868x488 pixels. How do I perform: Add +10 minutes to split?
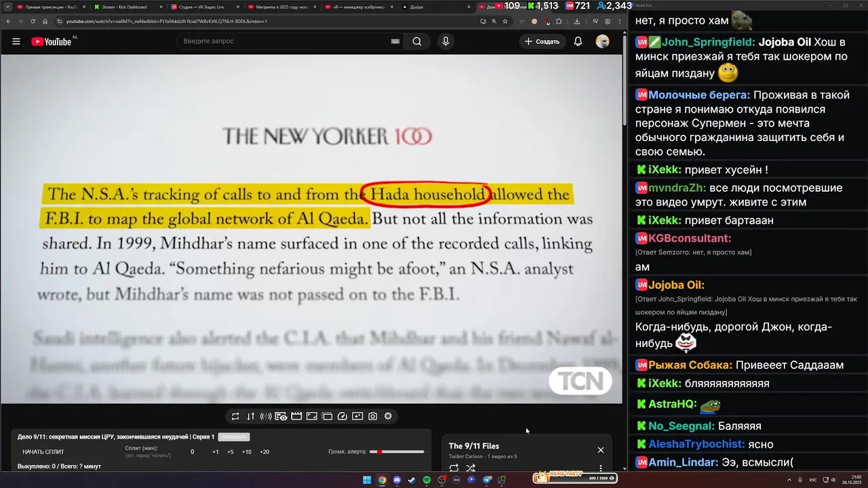[247, 452]
